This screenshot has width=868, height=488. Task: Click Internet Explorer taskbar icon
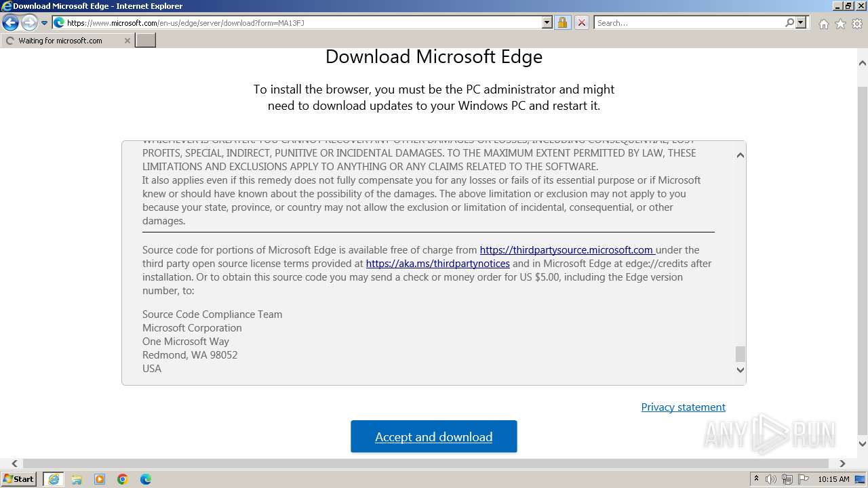pyautogui.click(x=53, y=479)
